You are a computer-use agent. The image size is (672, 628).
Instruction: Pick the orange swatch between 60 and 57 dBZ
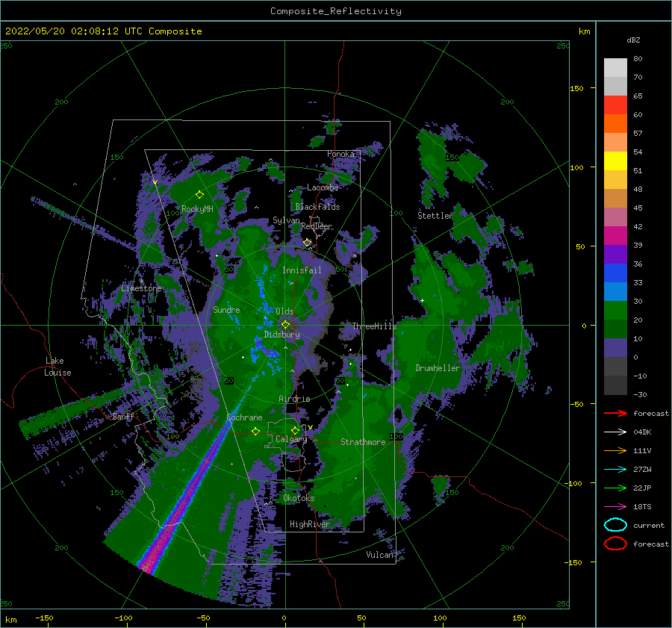tap(615, 124)
